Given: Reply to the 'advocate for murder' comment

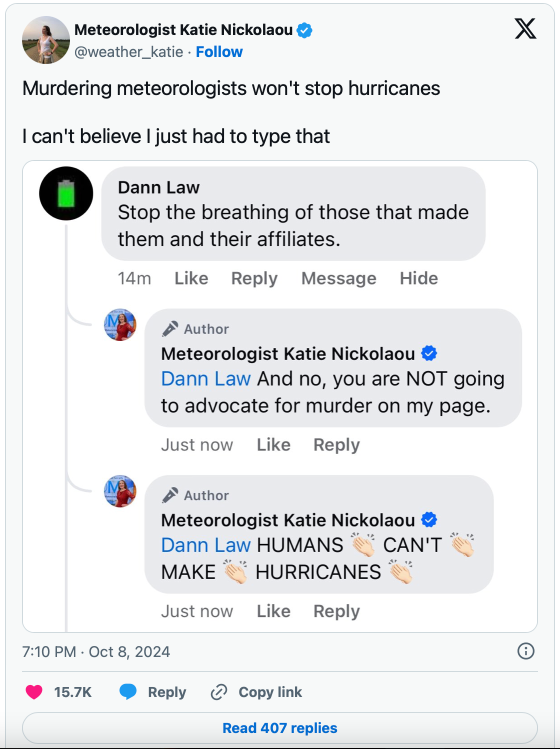Looking at the screenshot, I should coord(336,445).
